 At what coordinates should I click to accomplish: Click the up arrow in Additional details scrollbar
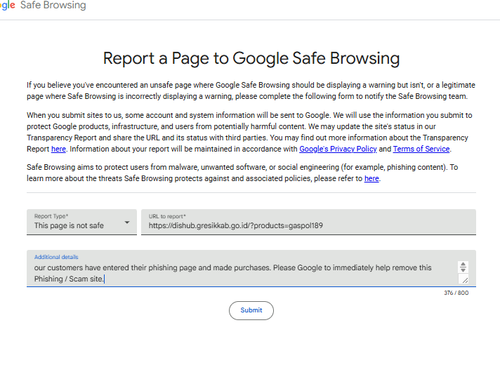pyautogui.click(x=463, y=264)
